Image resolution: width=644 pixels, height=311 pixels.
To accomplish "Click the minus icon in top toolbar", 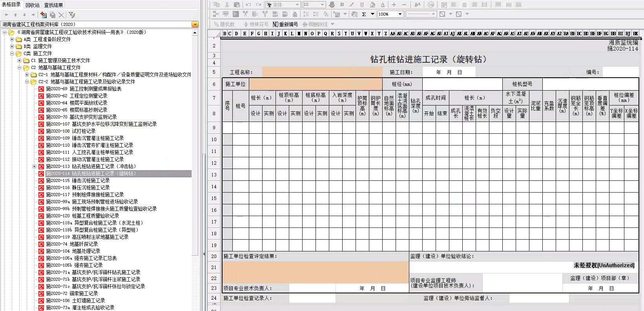I will point(404,5).
